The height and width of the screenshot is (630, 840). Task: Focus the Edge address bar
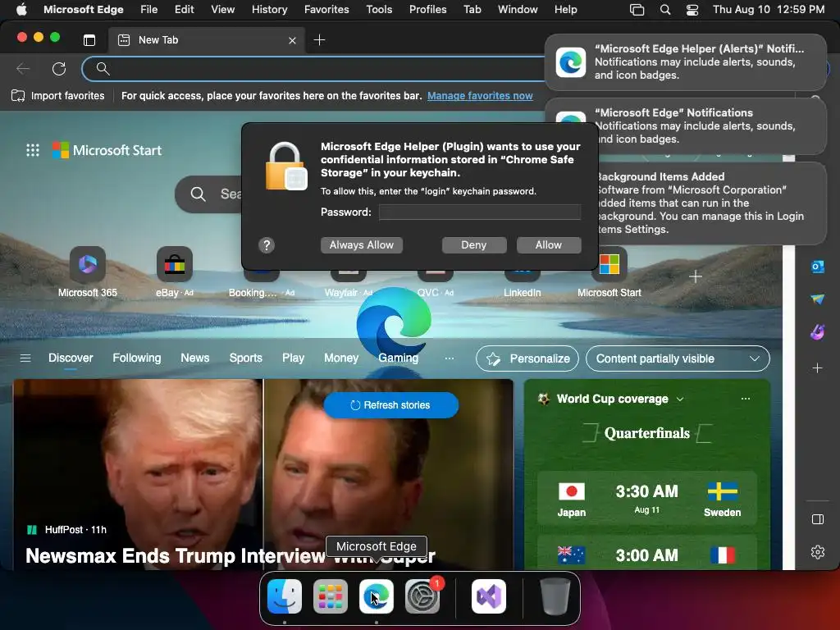click(322, 69)
